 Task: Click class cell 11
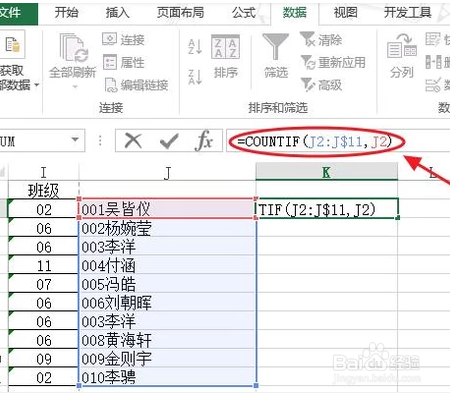(43, 266)
